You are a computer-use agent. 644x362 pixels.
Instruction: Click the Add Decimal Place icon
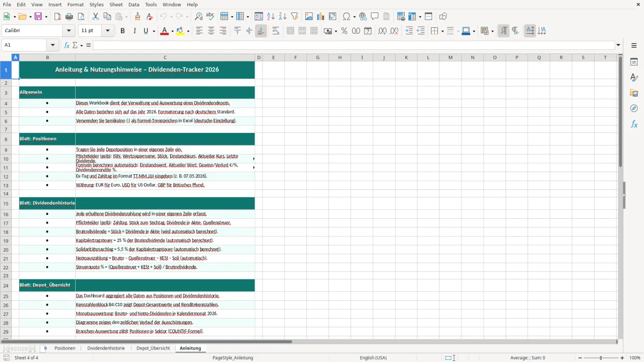[382, 31]
